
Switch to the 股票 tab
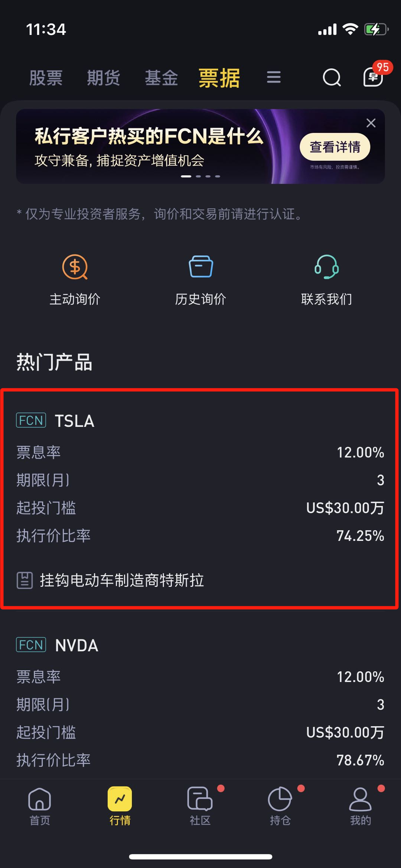[46, 78]
